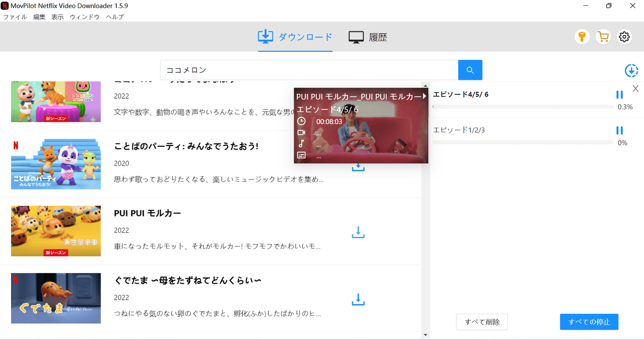
Task: Switch to the 履歴 tab
Action: [x=368, y=37]
